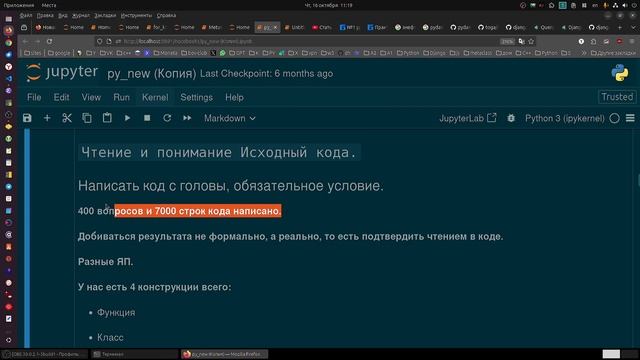Click the Trusted notebook button
Viewport: 640px width, 360px height.
tap(617, 97)
